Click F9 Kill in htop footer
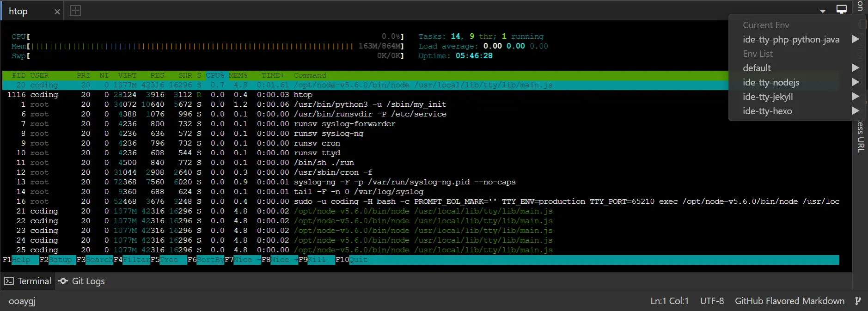This screenshot has height=311, width=868. coord(317,260)
